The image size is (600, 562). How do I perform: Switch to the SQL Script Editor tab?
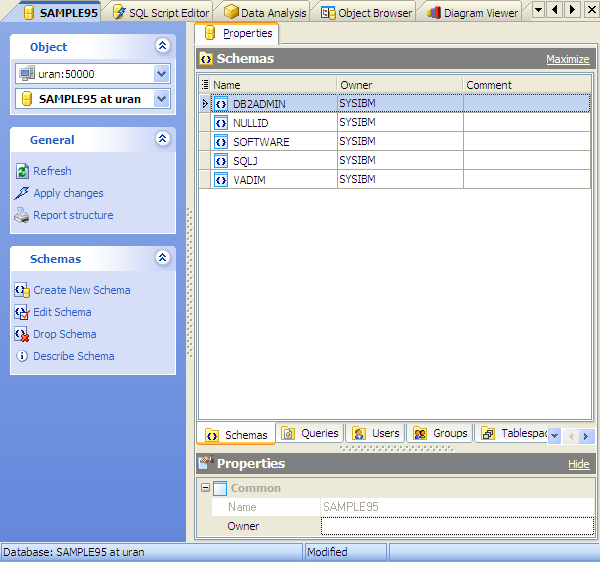[x=161, y=12]
